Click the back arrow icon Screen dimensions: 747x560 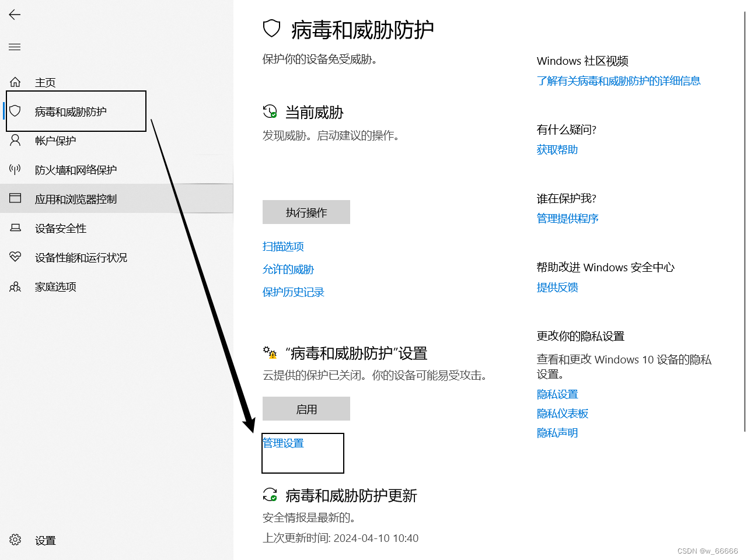pyautogui.click(x=15, y=15)
